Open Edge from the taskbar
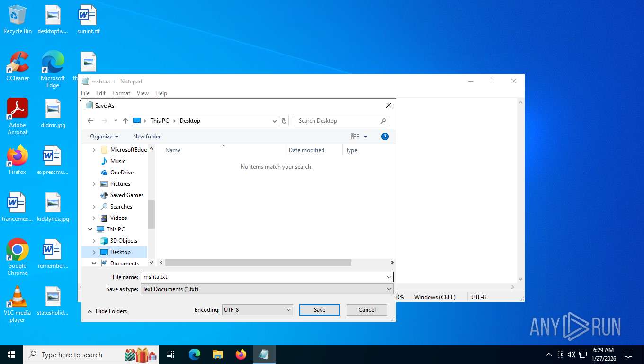The width and height of the screenshot is (644, 364). [194, 355]
